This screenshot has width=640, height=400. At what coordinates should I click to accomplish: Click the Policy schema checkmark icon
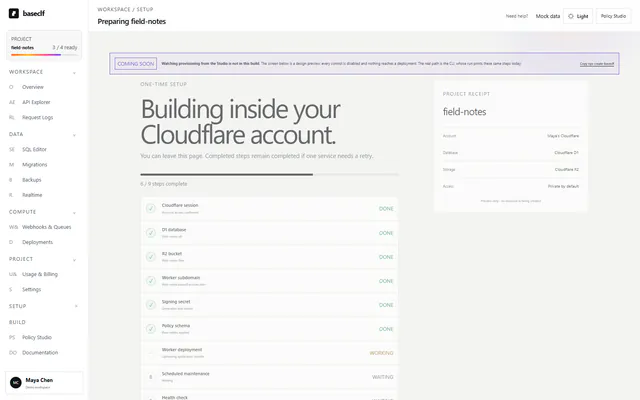tap(151, 329)
